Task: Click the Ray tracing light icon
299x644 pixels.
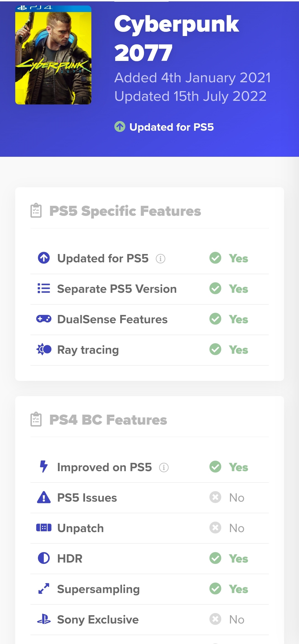Action: click(44, 349)
